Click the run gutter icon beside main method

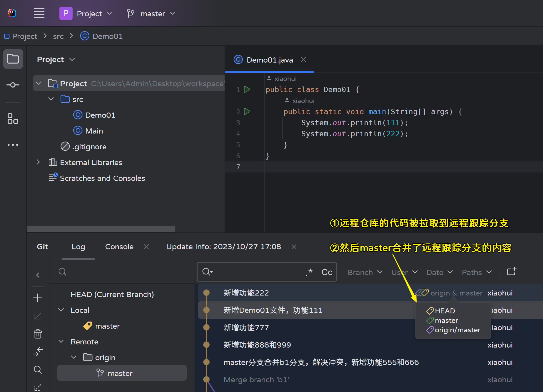(x=247, y=111)
